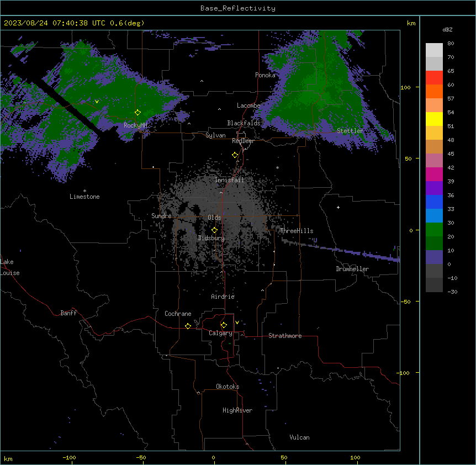
Task: Click the Sundre town label
Action: coord(161,216)
